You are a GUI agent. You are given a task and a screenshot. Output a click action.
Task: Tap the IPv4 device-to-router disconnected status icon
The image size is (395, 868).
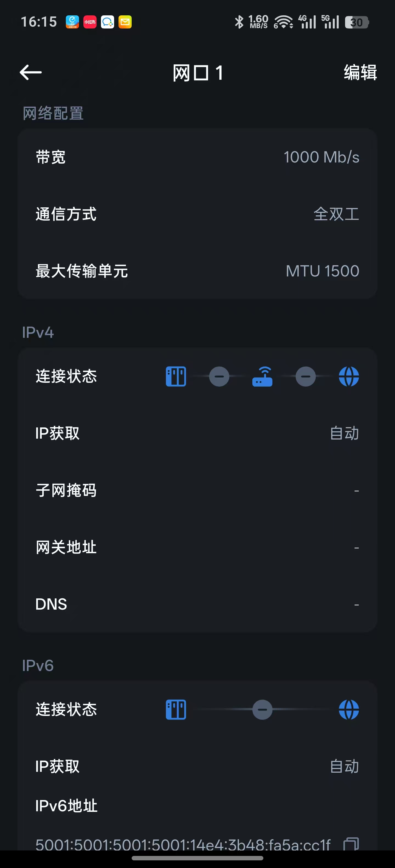tap(219, 376)
